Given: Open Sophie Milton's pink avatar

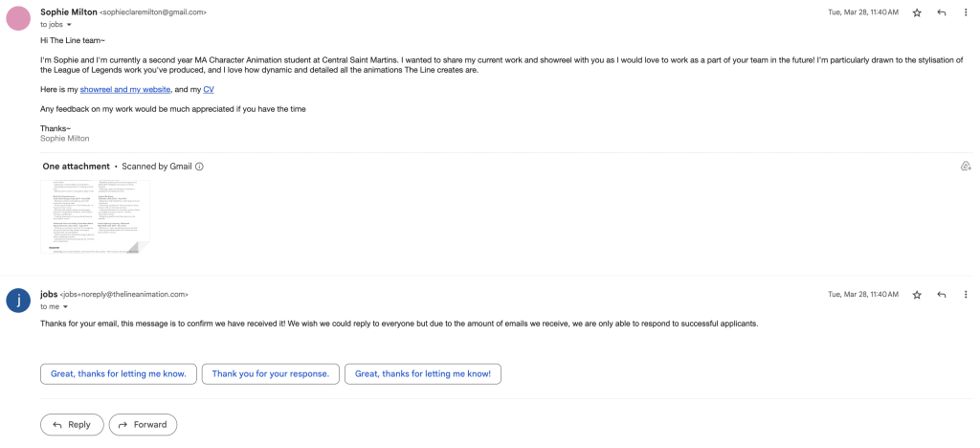Looking at the screenshot, I should click(19, 18).
